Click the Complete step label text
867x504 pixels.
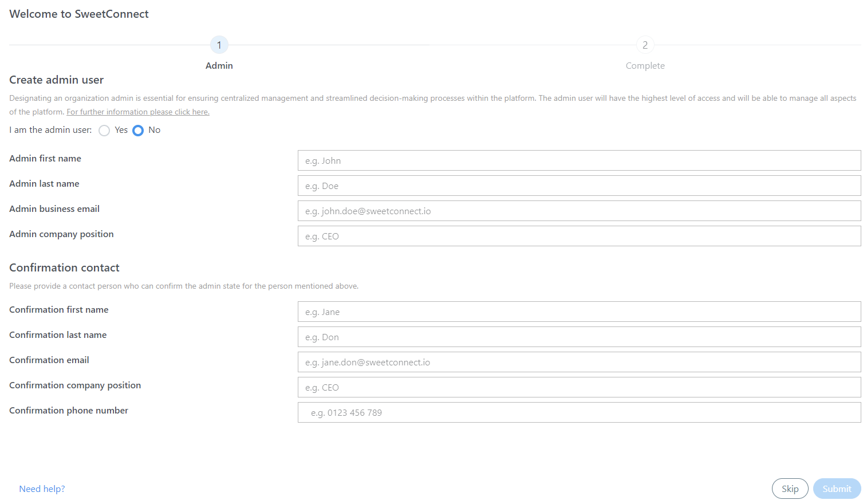(645, 66)
